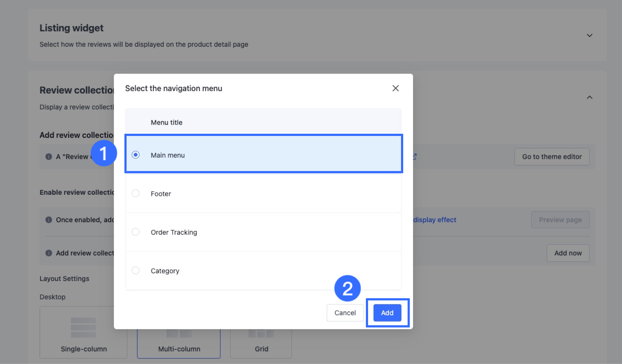The image size is (622, 364).
Task: Select the Footer radio option
Action: point(136,193)
